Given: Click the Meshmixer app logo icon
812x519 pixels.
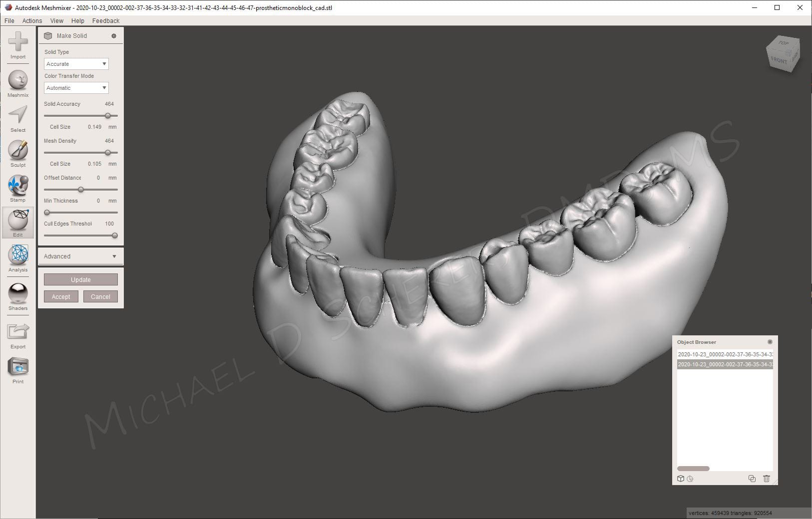Looking at the screenshot, I should pos(8,7).
